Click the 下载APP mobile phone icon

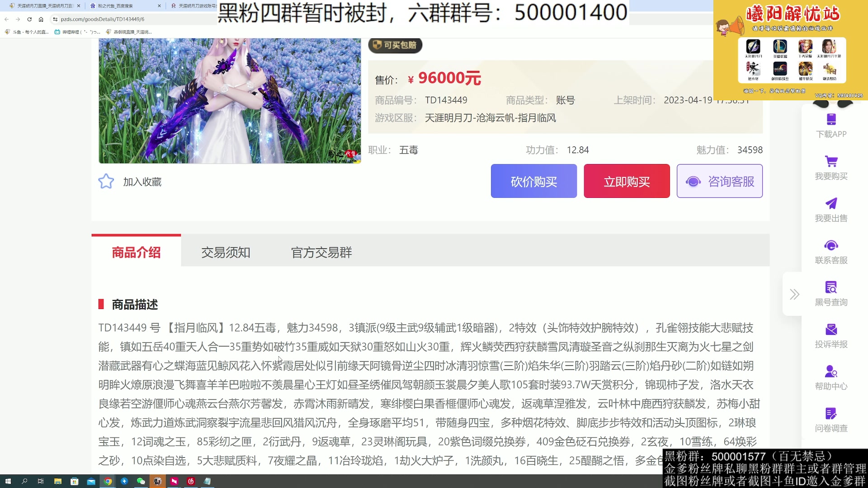(831, 118)
